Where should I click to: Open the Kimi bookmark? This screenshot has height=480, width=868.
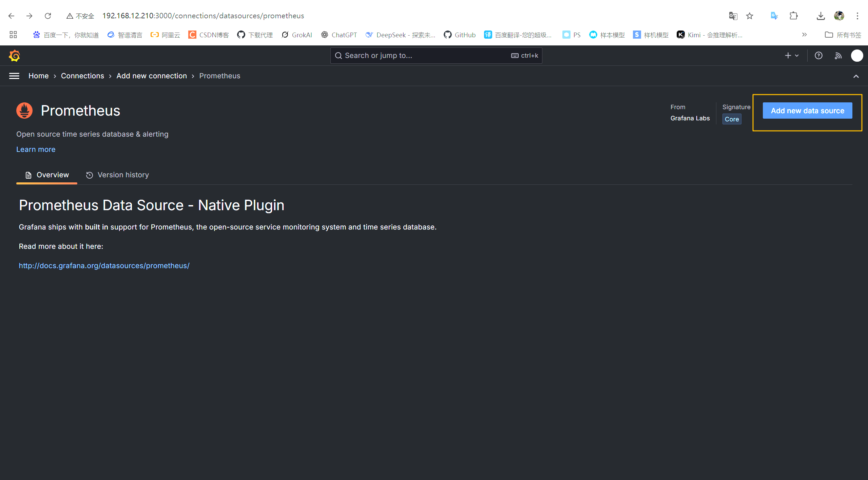[709, 35]
